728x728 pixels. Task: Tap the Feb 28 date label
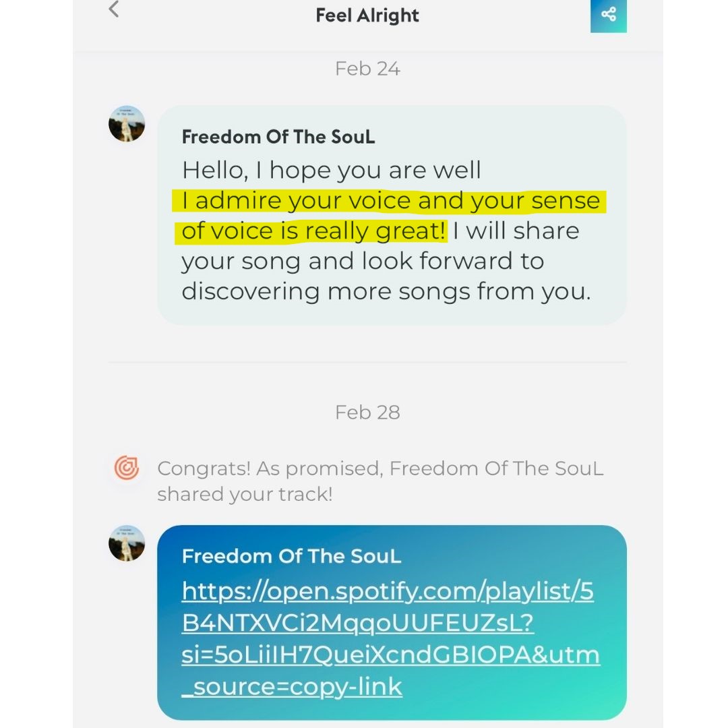coord(367,413)
